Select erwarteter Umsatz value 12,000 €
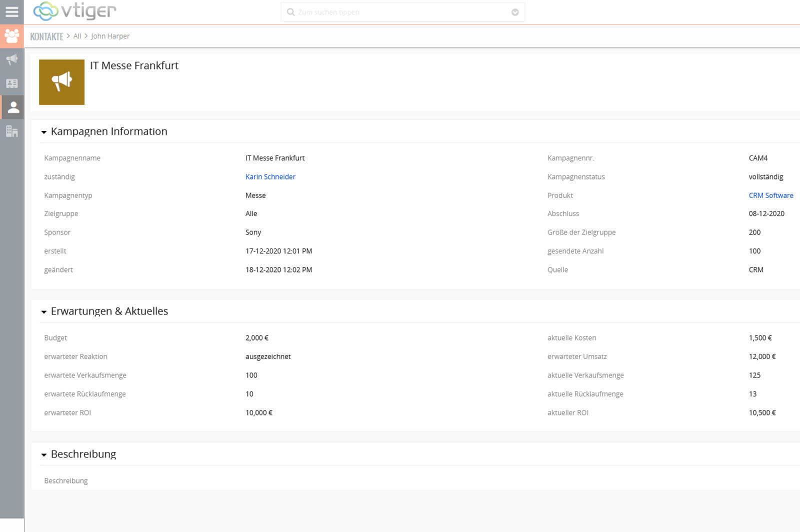The height and width of the screenshot is (532, 800). (x=762, y=356)
